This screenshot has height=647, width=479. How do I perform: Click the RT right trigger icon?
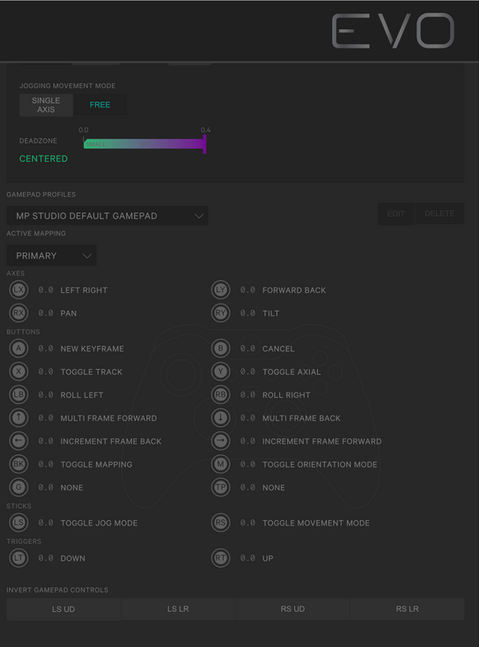click(221, 558)
